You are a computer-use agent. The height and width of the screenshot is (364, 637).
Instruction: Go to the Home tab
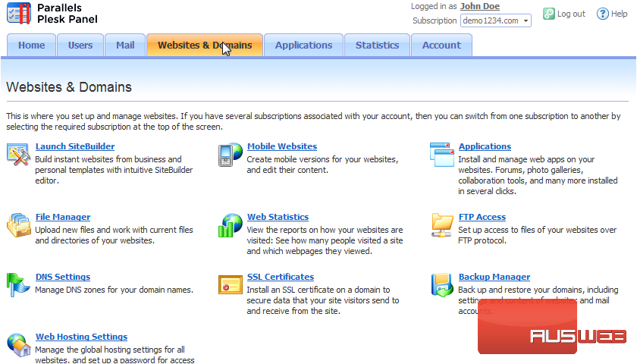pyautogui.click(x=32, y=45)
